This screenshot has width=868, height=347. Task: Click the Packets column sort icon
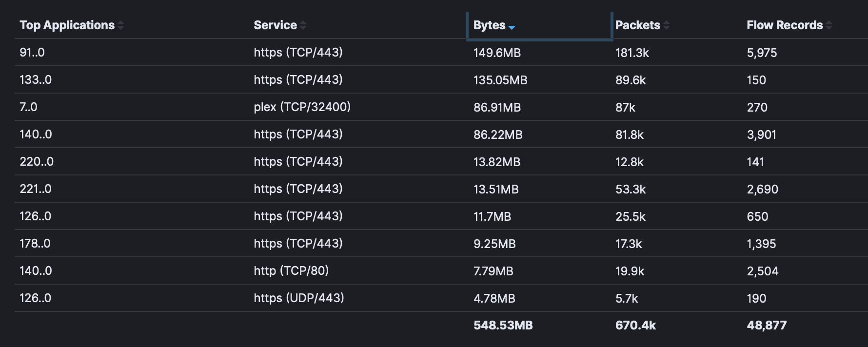pyautogui.click(x=667, y=25)
